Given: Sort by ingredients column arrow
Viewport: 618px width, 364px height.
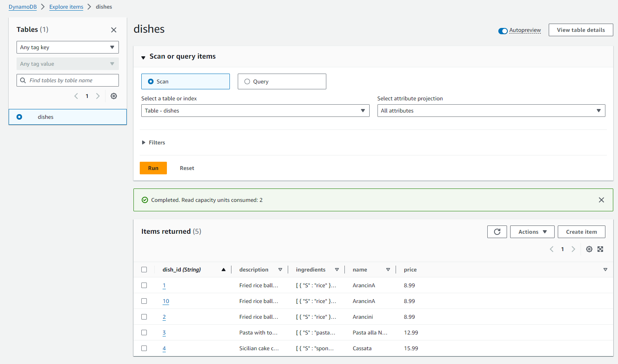Looking at the screenshot, I should coord(337,270).
